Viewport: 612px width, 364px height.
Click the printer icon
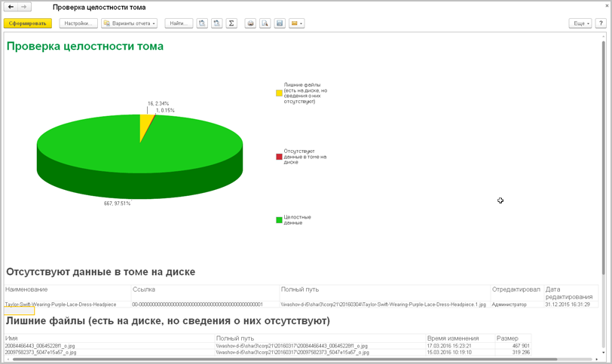click(250, 23)
